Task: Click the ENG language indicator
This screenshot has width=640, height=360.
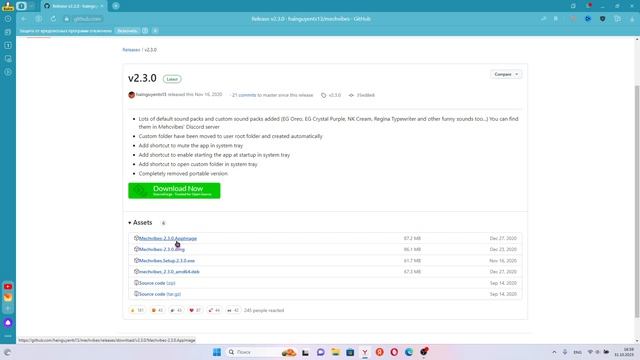Action: pyautogui.click(x=578, y=352)
